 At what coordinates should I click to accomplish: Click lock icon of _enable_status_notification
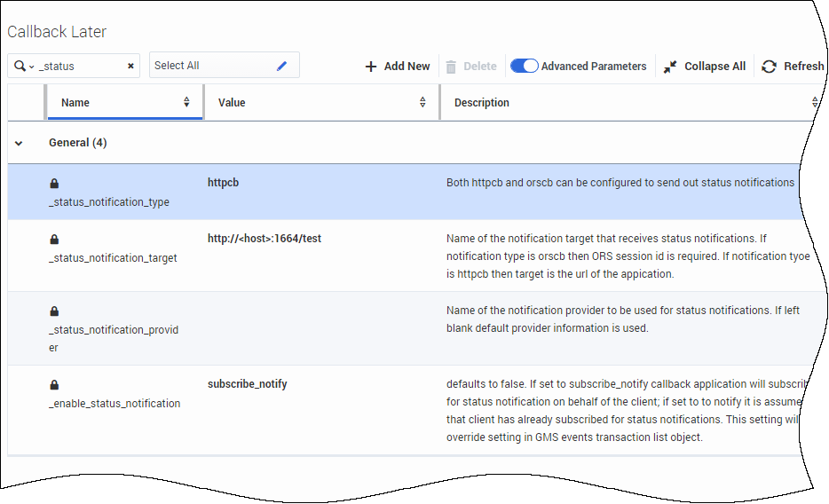[x=54, y=384]
